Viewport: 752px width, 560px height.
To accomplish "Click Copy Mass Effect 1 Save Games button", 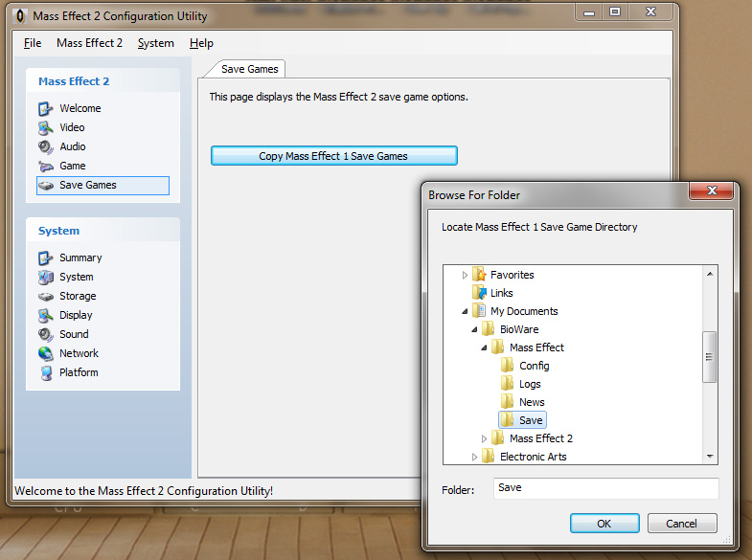I will [333, 156].
